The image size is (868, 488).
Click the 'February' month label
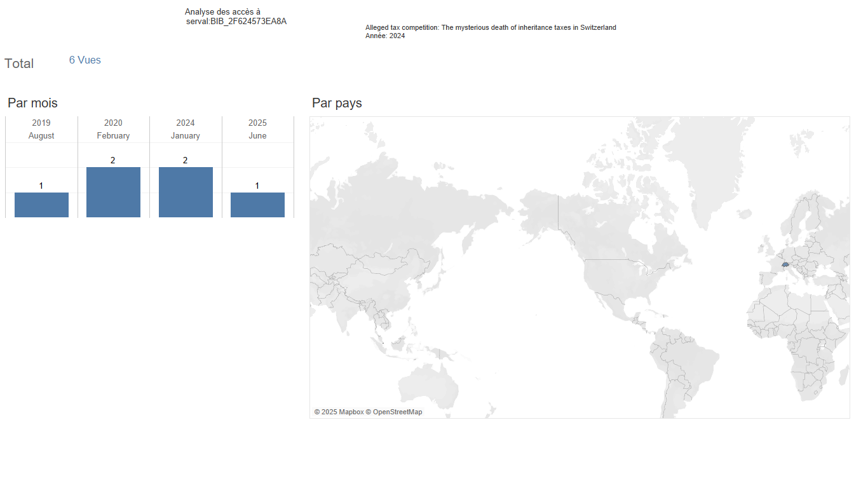click(113, 136)
